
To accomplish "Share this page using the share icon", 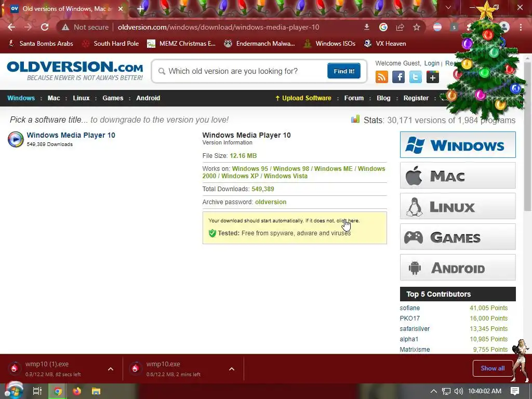I will pyautogui.click(x=400, y=27).
